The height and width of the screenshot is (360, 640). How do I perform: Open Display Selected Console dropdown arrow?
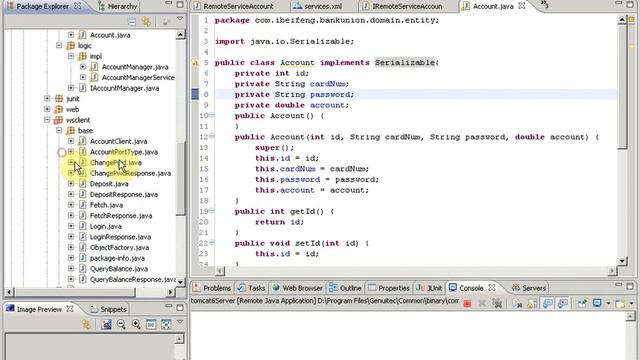(608, 304)
